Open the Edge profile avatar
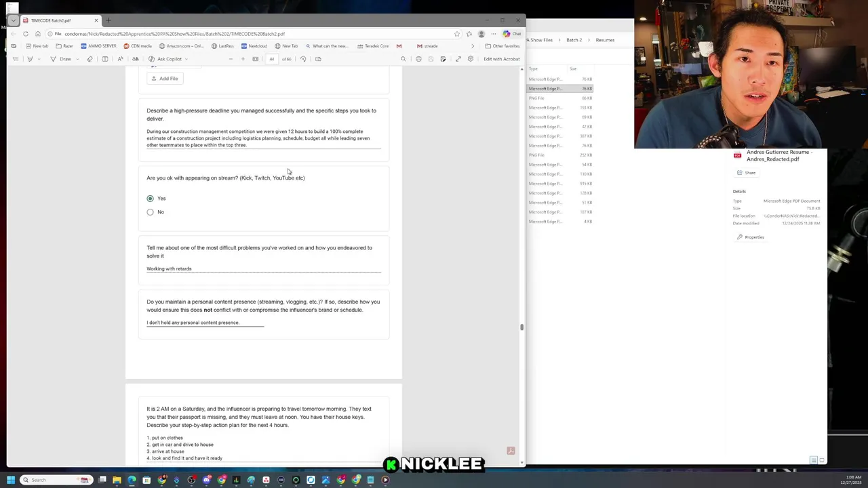This screenshot has height=488, width=868. 481,34
